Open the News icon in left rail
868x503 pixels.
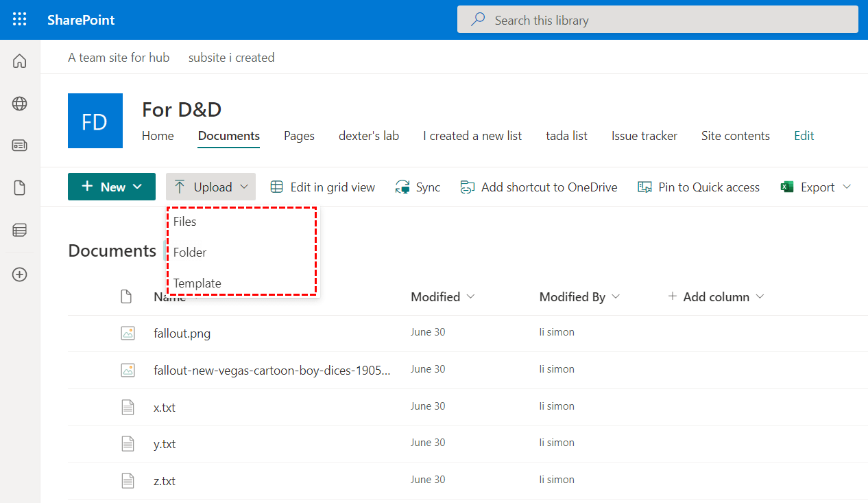(x=20, y=145)
